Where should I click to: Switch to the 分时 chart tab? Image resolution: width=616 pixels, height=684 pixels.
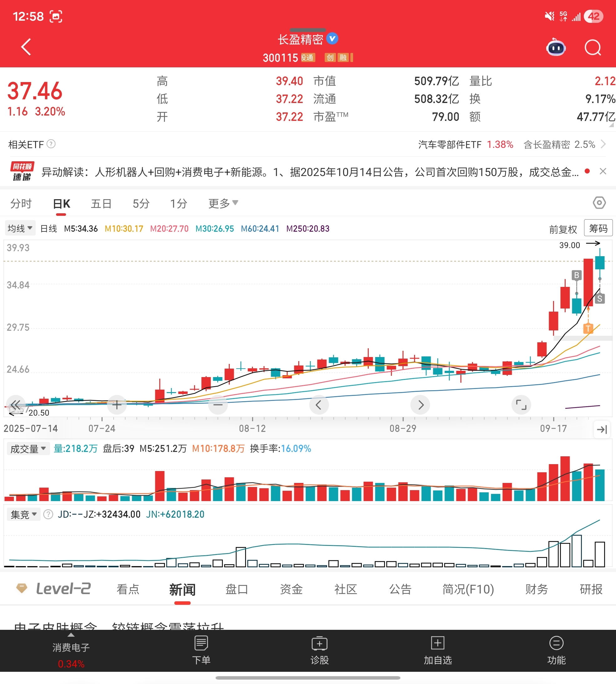tap(21, 204)
